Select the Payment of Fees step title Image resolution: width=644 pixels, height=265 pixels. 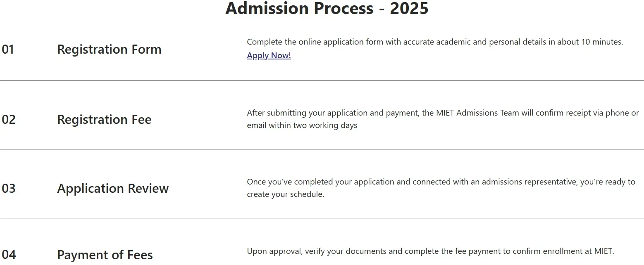(x=105, y=255)
